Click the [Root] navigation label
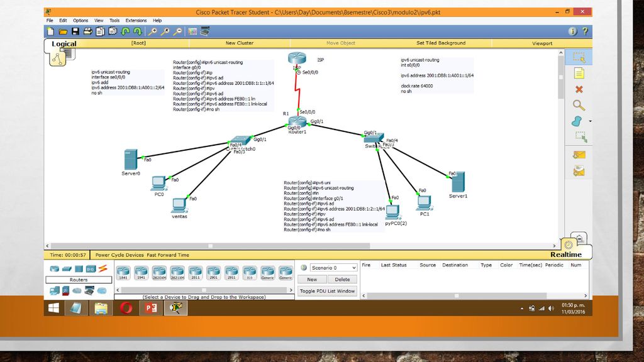644x362 pixels. (138, 43)
